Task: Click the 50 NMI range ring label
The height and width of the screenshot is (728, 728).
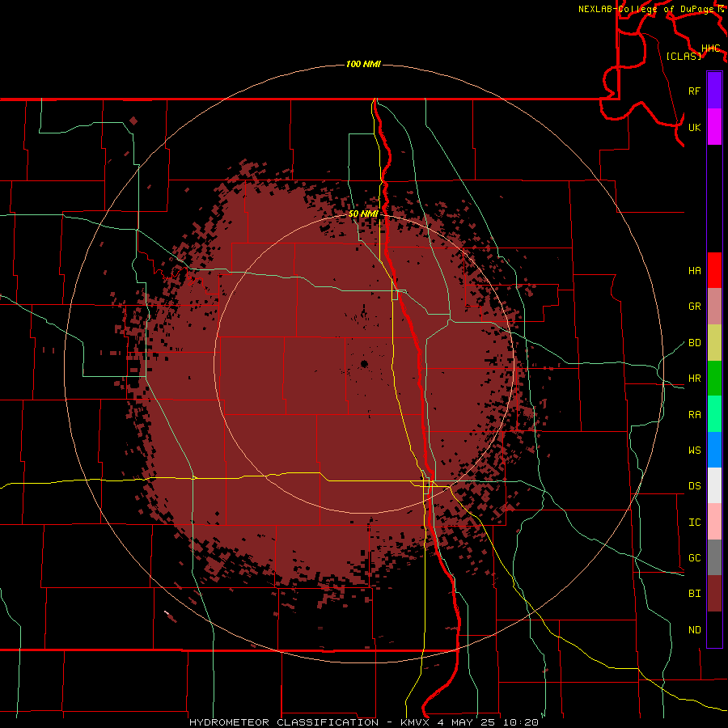Action: tap(363, 214)
